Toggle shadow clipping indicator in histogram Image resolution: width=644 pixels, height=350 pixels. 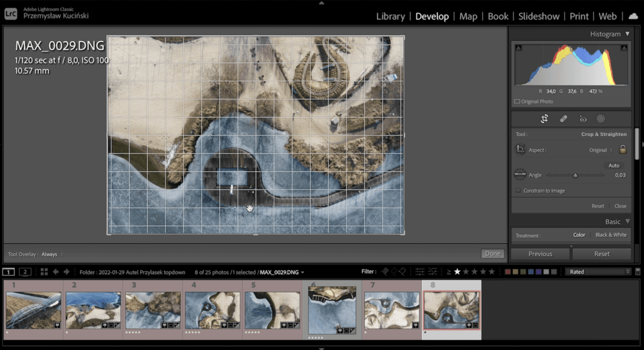click(518, 48)
